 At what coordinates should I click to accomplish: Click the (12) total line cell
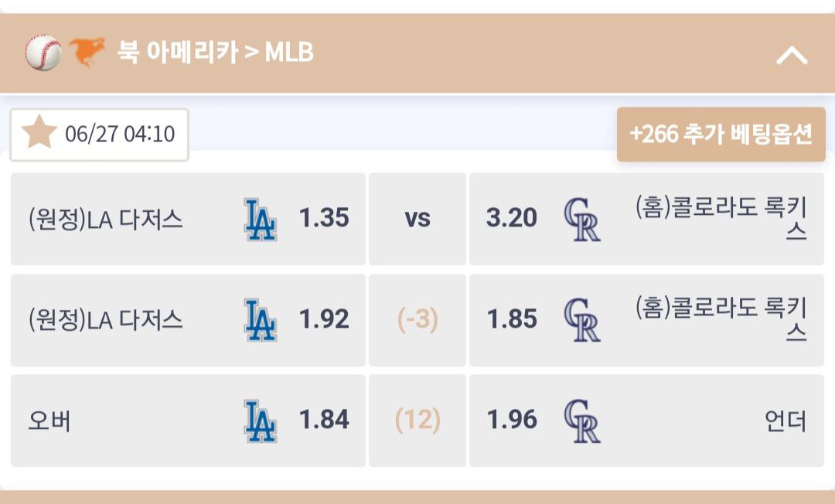[x=417, y=421]
